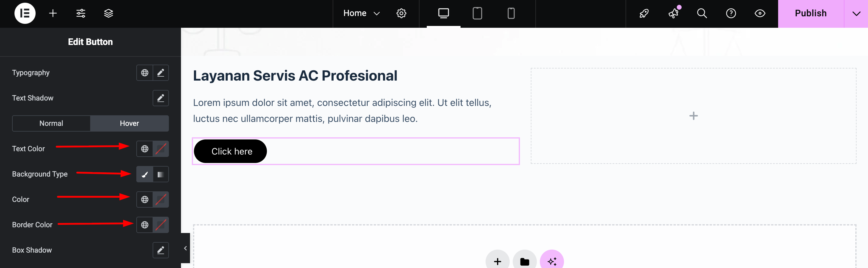
Task: Preview changes with the eye icon
Action: (760, 14)
